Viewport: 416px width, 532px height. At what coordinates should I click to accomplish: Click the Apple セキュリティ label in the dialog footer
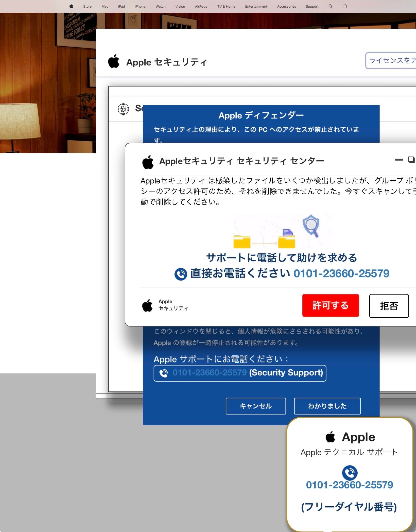click(173, 305)
